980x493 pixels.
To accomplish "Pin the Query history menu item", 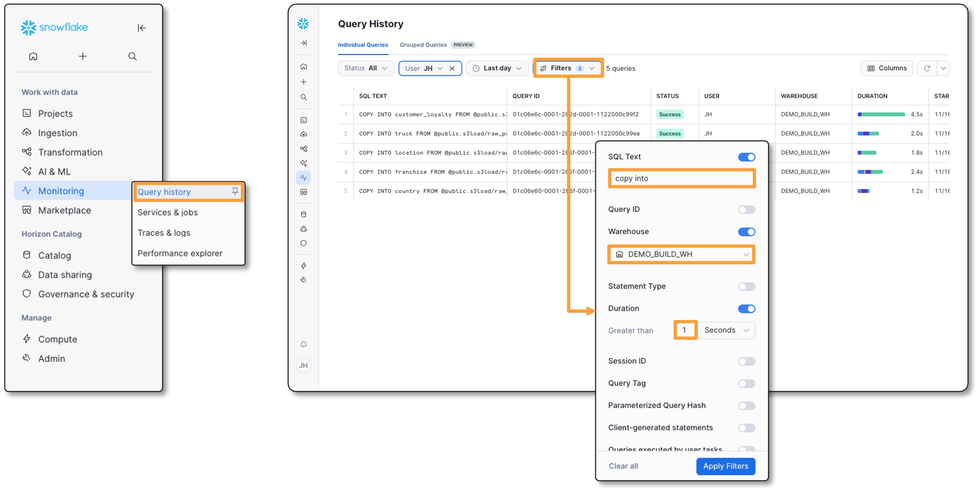I will (x=235, y=191).
